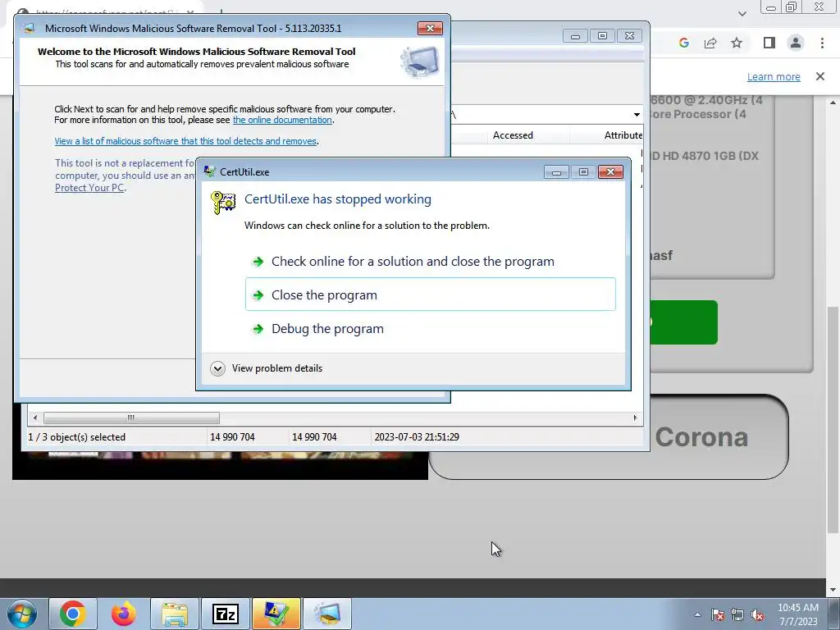Screen dimensions: 840x630
Task: Close the Malicious Software Removal Tool window
Action: [x=430, y=29]
